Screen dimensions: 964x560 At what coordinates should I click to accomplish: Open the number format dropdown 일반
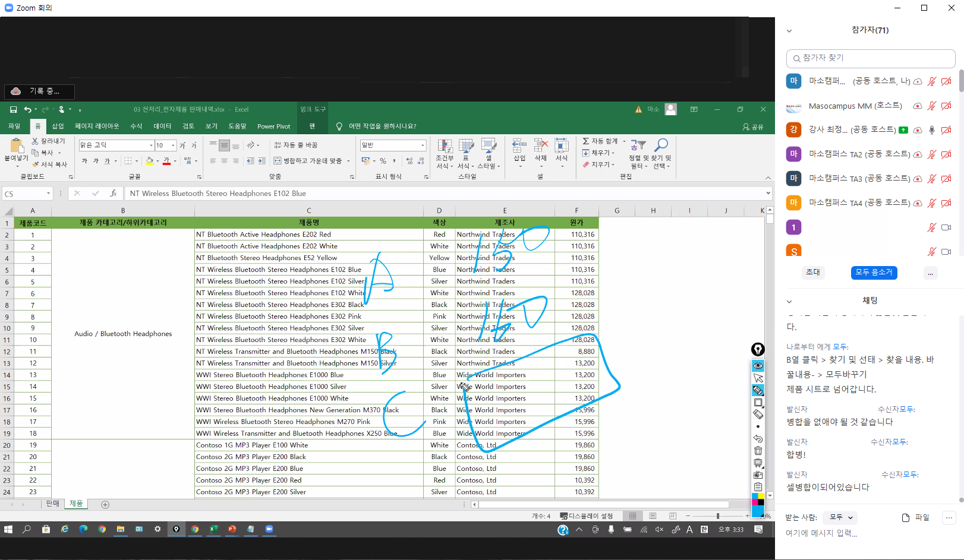(x=423, y=145)
